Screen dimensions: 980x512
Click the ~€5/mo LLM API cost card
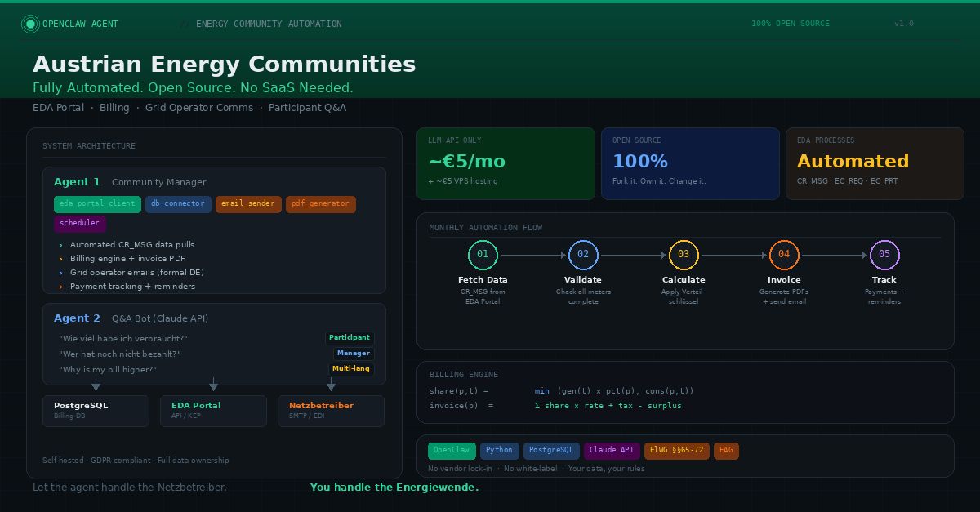[506, 163]
